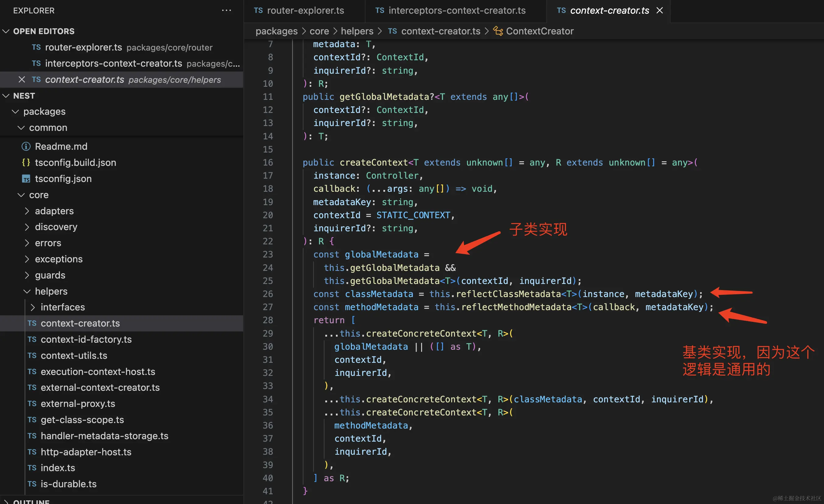Collapse the packages folder
Viewport: 824px width, 504px height.
(16, 112)
